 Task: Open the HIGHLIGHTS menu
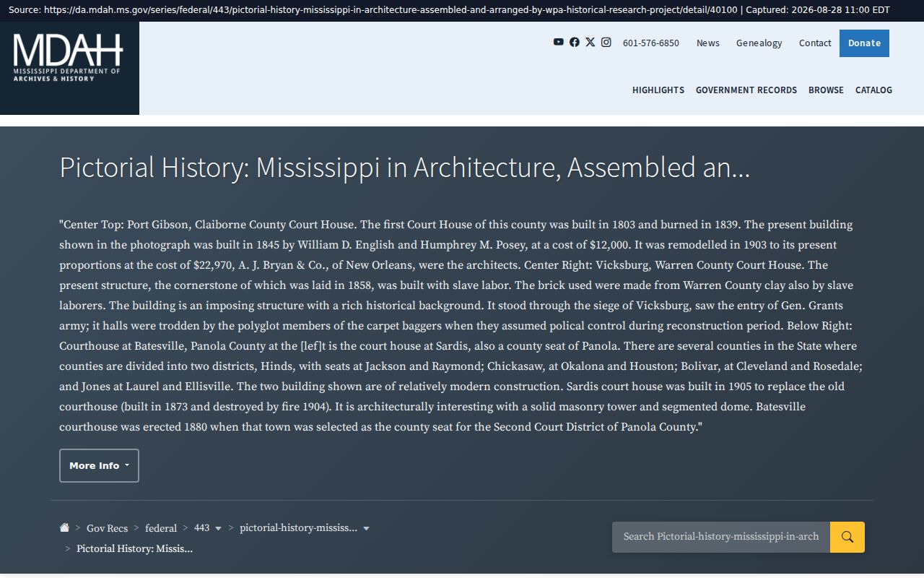click(658, 90)
